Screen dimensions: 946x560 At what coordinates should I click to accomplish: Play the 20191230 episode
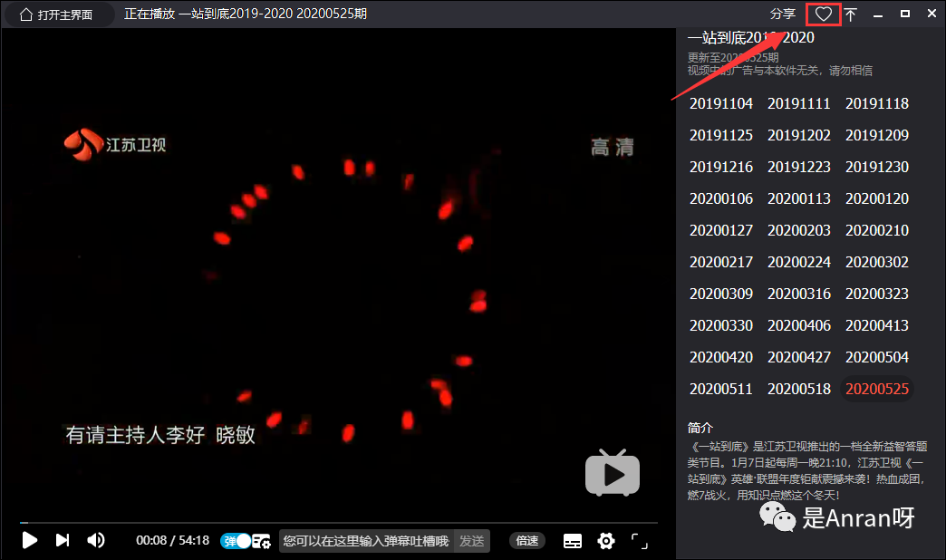(876, 167)
